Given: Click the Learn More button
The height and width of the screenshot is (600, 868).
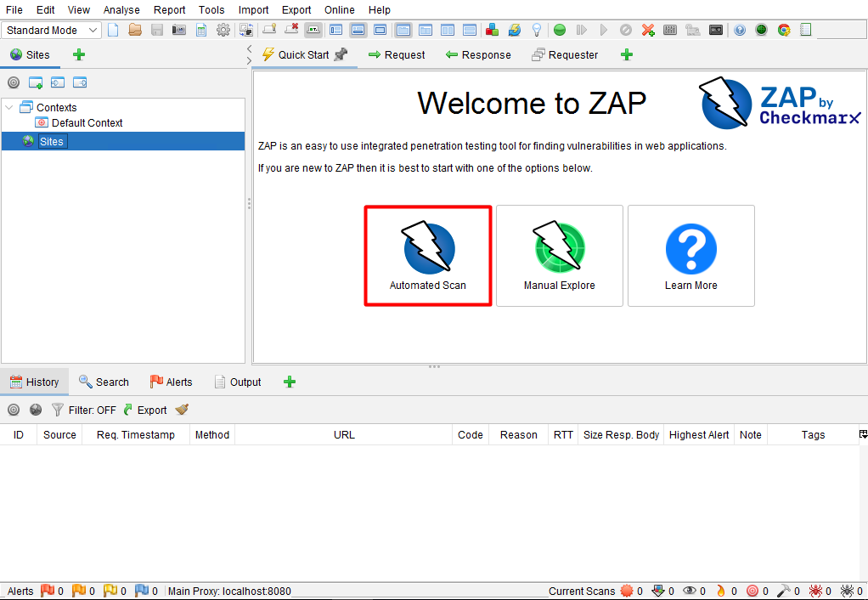Looking at the screenshot, I should (x=690, y=256).
